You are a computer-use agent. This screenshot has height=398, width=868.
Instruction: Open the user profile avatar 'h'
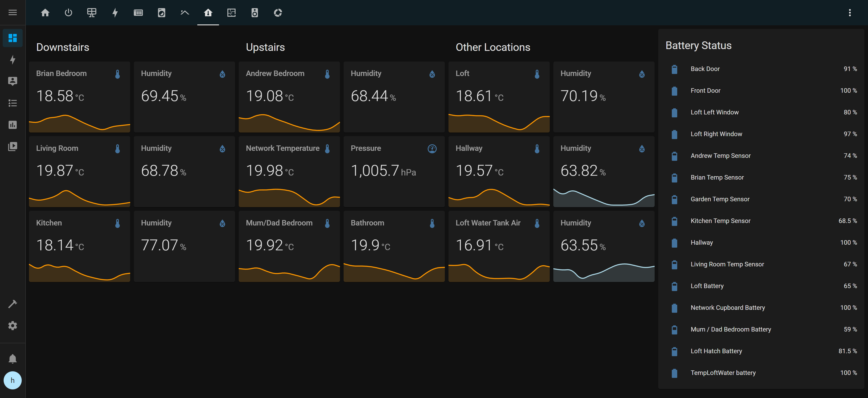12,381
